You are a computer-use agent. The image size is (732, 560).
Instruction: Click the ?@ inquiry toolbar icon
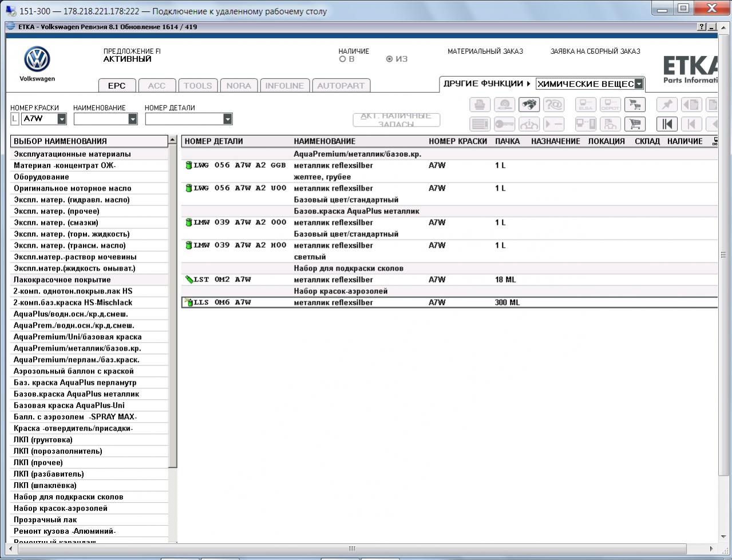tap(553, 105)
